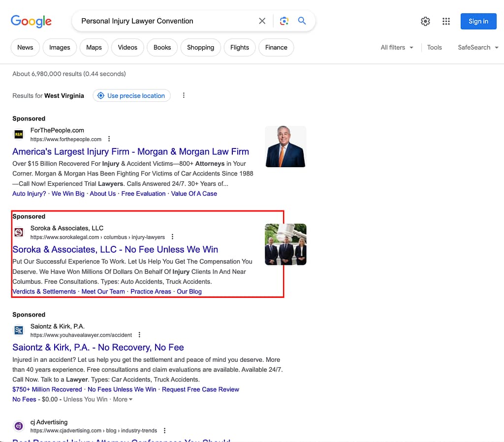Click the magnifying glass search icon

pyautogui.click(x=302, y=21)
